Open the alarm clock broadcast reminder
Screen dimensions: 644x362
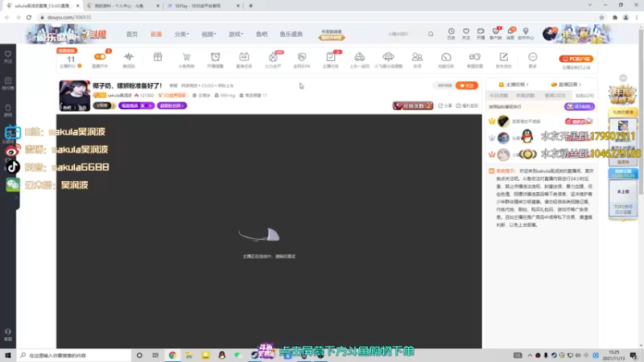click(x=215, y=57)
